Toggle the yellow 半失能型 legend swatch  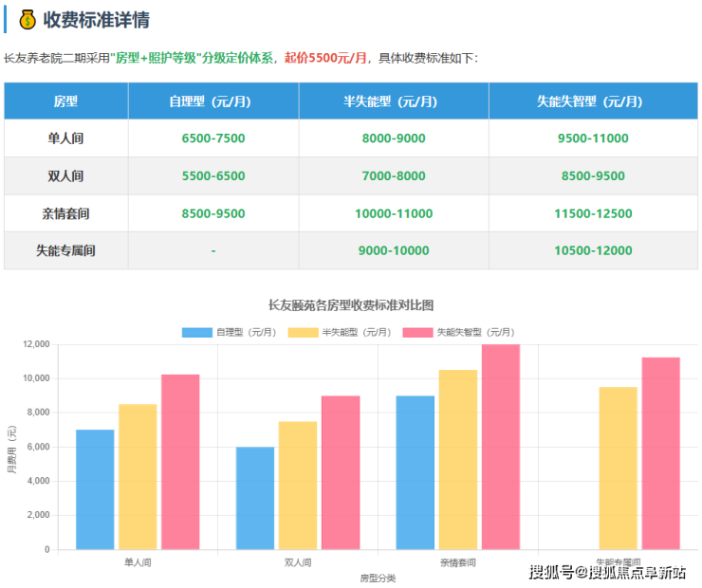pos(304,333)
